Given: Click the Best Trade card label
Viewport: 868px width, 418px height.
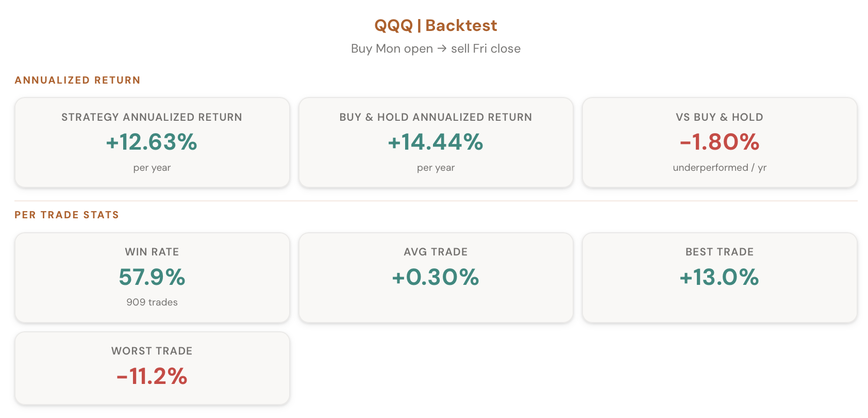Looking at the screenshot, I should [720, 252].
